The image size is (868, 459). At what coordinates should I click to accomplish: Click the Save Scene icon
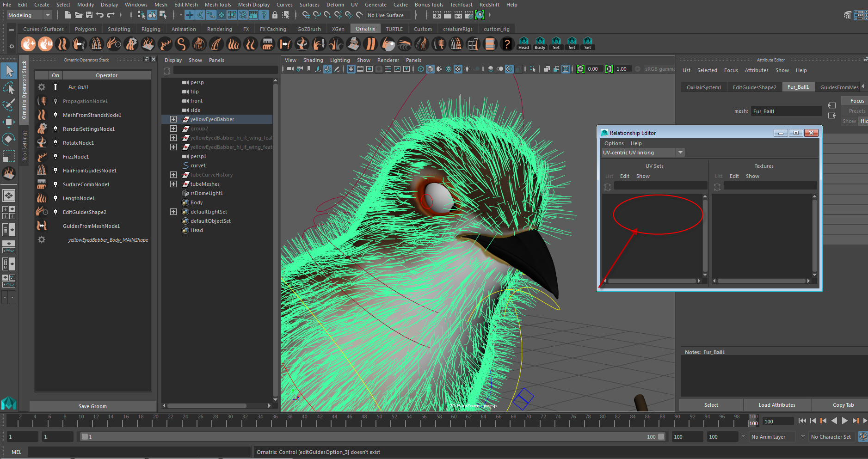click(89, 15)
